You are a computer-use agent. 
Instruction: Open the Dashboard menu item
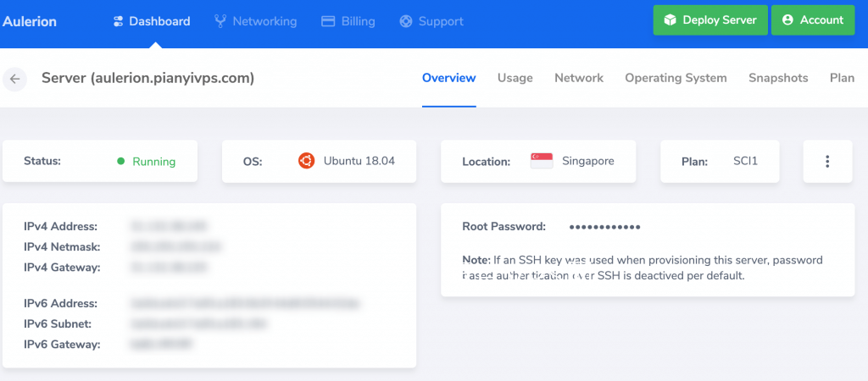[x=151, y=21]
